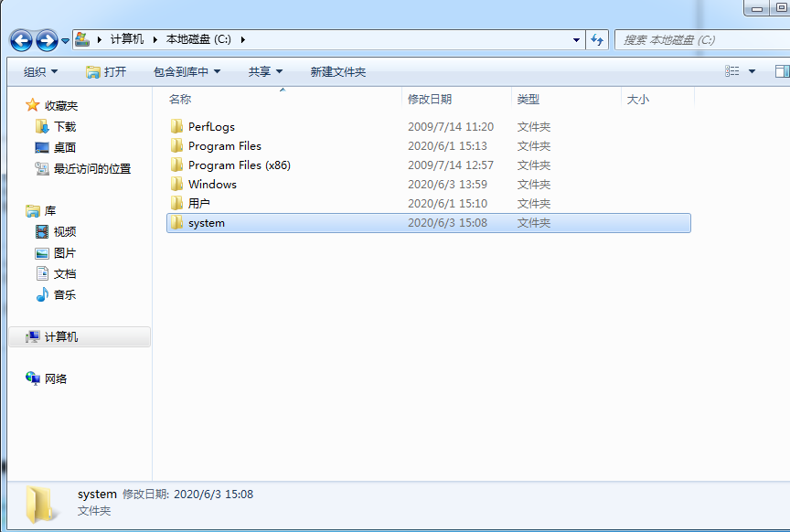Click the 计算机 monitor icon in sidebar

pyautogui.click(x=33, y=336)
